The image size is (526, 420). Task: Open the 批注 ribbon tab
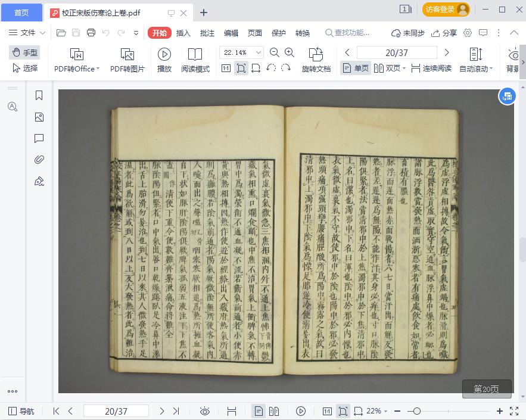(x=207, y=33)
